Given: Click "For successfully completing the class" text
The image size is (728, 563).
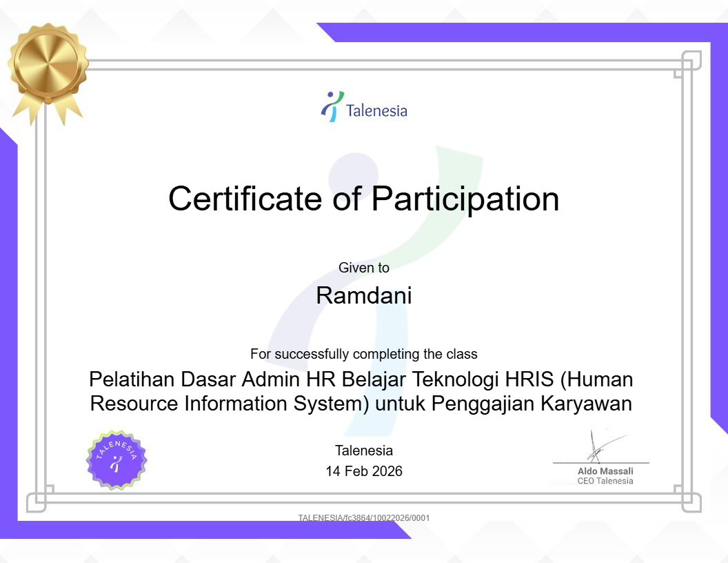Looking at the screenshot, I should tap(363, 355).
